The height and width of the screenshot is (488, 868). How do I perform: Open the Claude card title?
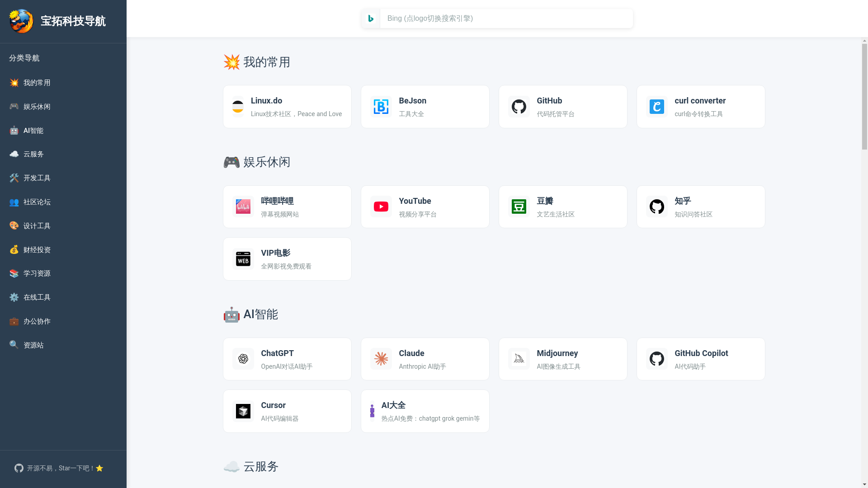[x=411, y=353]
